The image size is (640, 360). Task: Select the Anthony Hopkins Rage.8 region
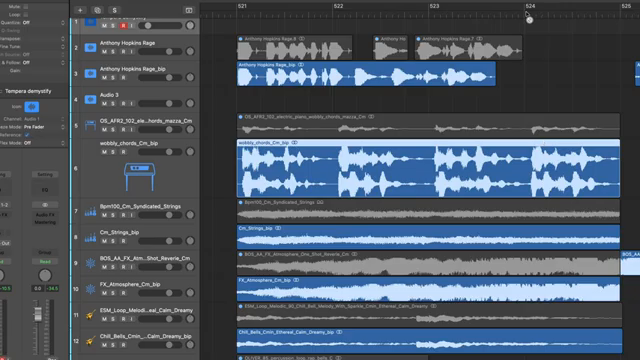pyautogui.click(x=294, y=48)
